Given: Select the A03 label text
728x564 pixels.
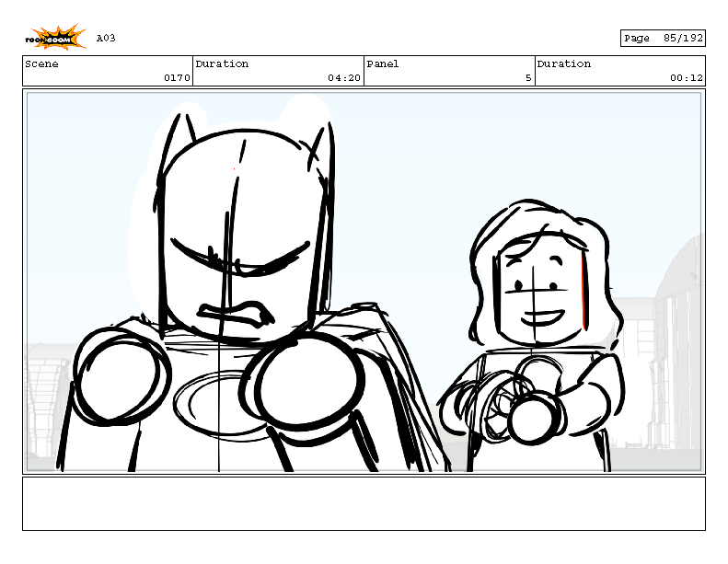Looking at the screenshot, I should click(106, 38).
